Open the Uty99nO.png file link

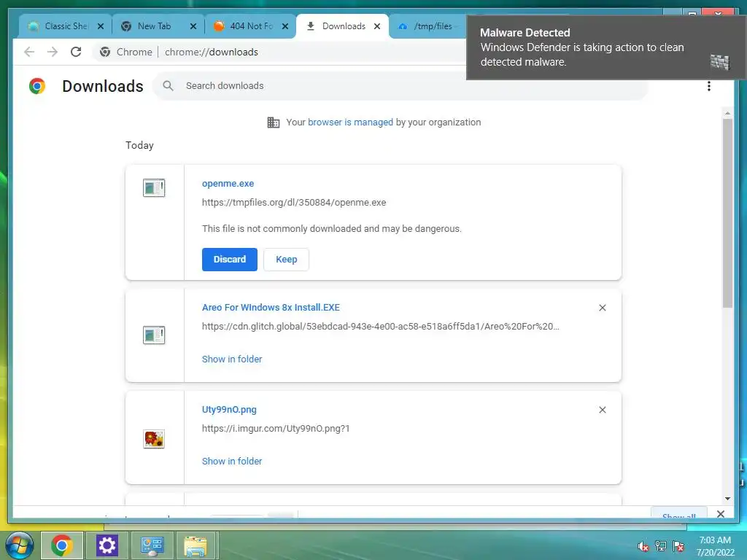click(229, 410)
